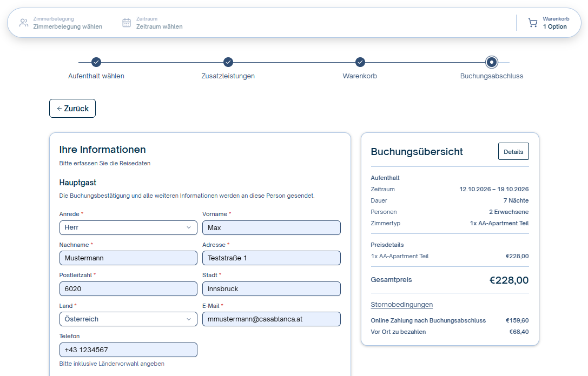The height and width of the screenshot is (376, 588).
Task: Go back with the Zurück button
Action: pyautogui.click(x=72, y=108)
